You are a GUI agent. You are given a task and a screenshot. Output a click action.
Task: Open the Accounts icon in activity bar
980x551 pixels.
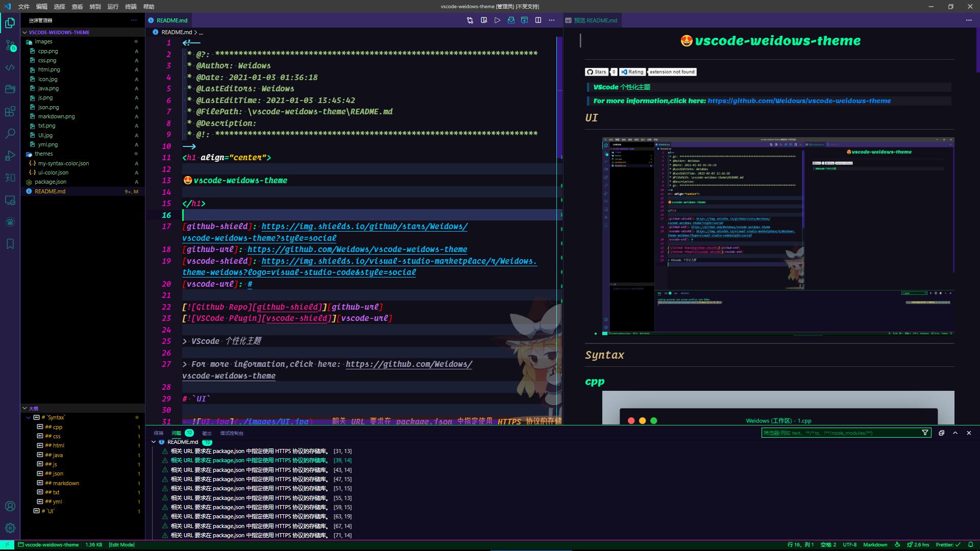[10, 506]
